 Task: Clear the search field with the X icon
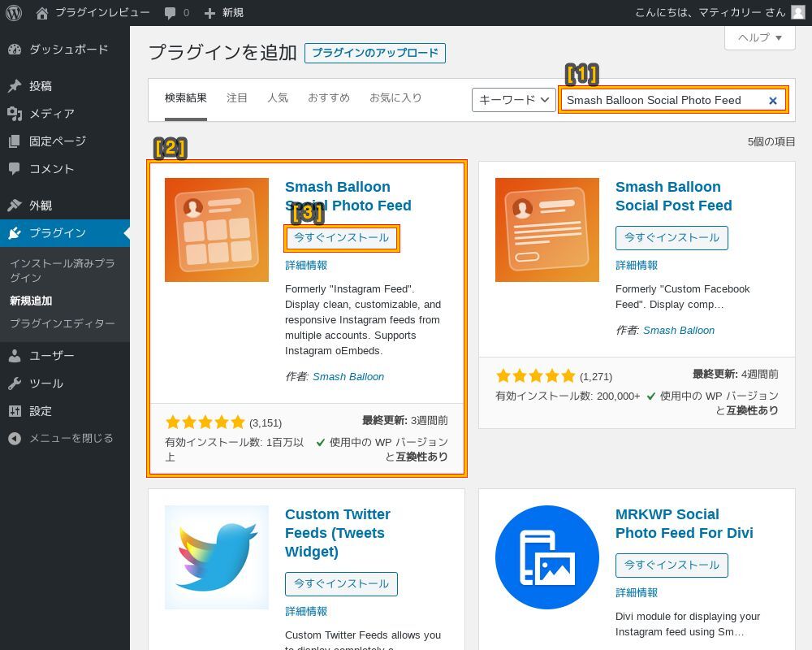[773, 101]
